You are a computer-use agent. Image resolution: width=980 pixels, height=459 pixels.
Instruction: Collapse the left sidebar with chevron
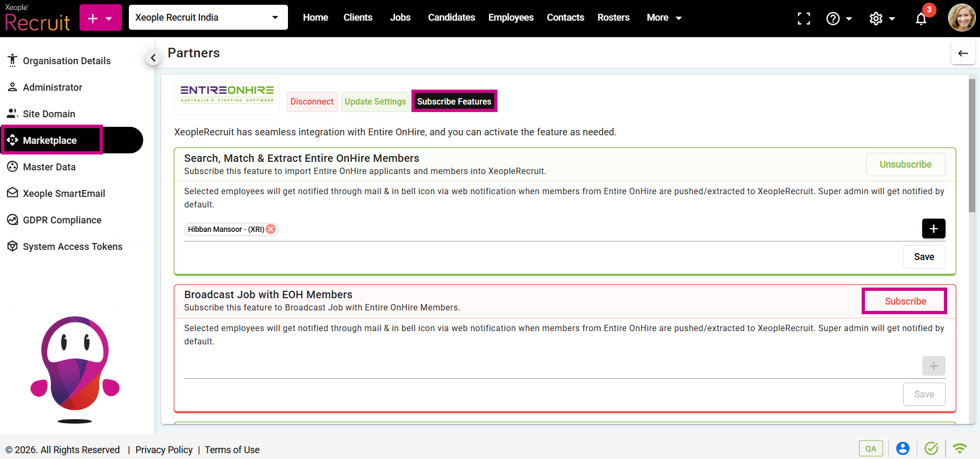(153, 58)
